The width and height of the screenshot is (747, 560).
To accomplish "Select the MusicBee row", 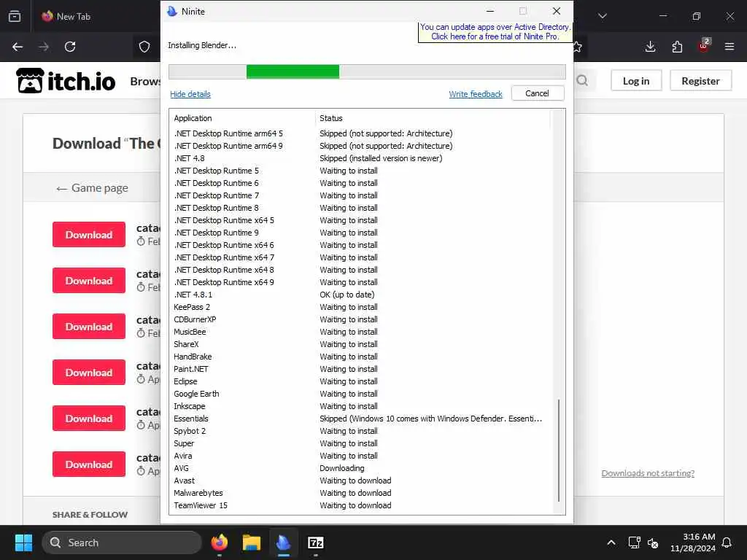I will pyautogui.click(x=362, y=332).
